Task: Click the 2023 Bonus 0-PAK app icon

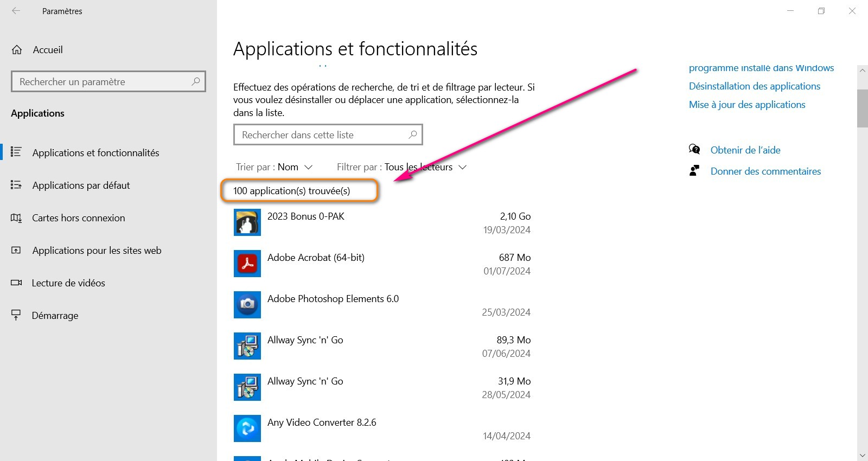Action: (x=247, y=222)
